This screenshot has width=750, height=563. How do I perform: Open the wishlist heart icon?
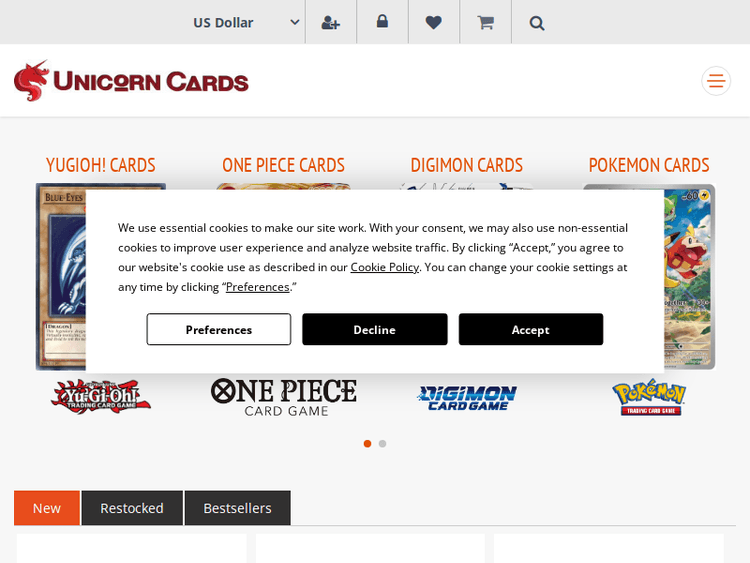point(434,22)
